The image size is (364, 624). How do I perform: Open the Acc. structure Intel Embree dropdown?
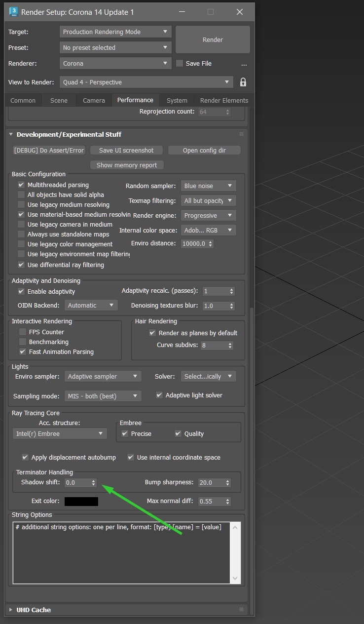coord(59,433)
